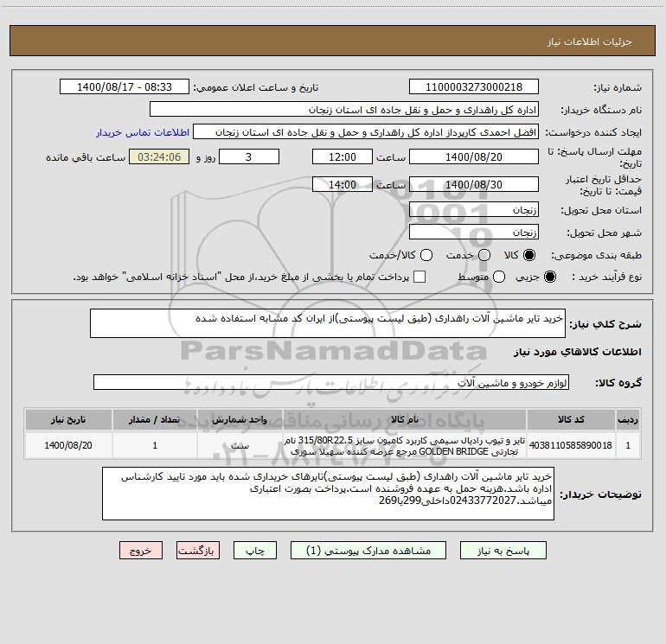This screenshot has height=644, width=666.
Task: Click the جزئیات اطلاعات نیاز header title
Action: pyautogui.click(x=589, y=41)
